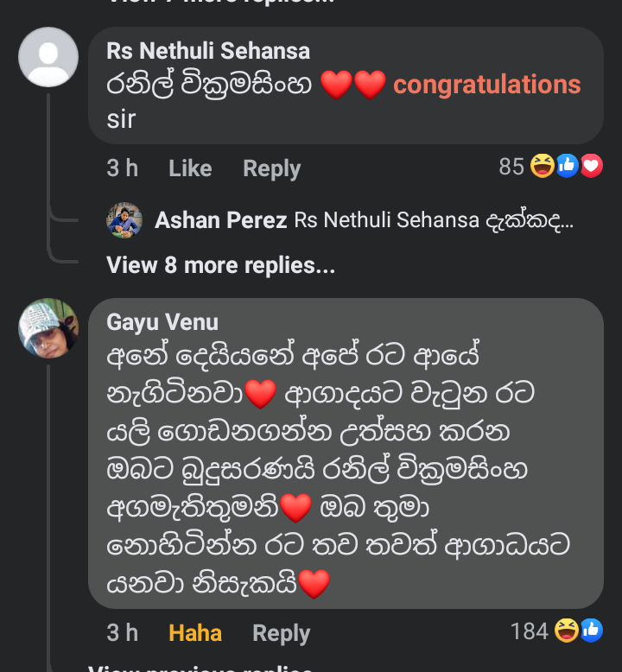This screenshot has height=672, width=622.
Task: Expand the view previous replies link at bottom
Action: click(x=200, y=668)
